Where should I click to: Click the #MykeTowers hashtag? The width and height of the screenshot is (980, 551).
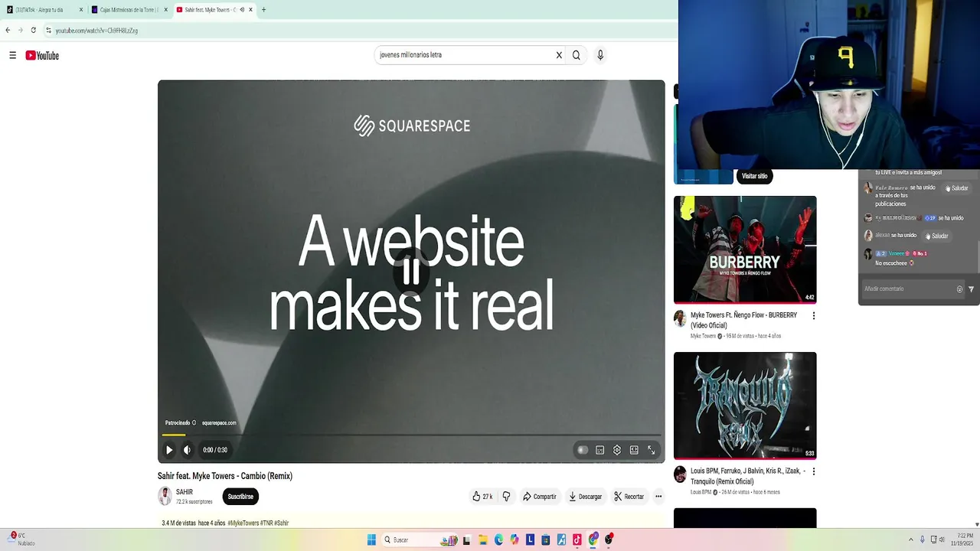(x=242, y=523)
